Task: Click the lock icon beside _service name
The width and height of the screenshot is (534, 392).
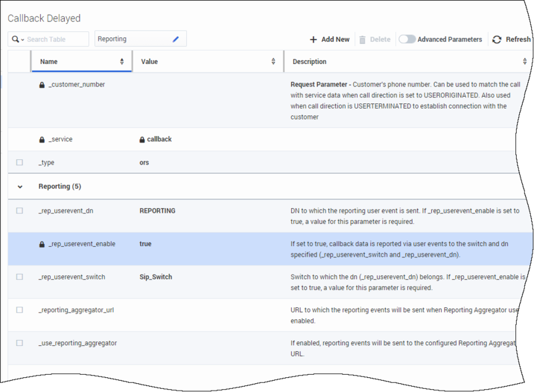Action: [42, 139]
